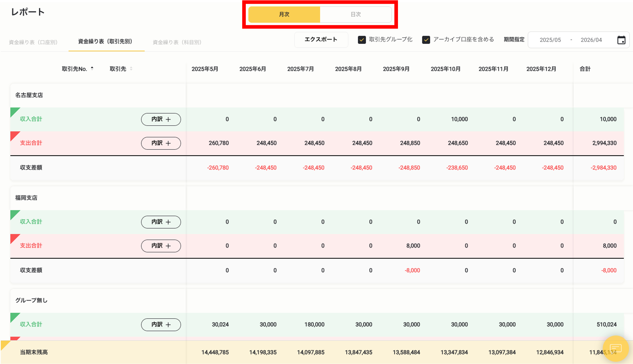Expand 名古屋支店 支出合計 breakdown with 内訳 button
The image size is (633, 364).
161,143
